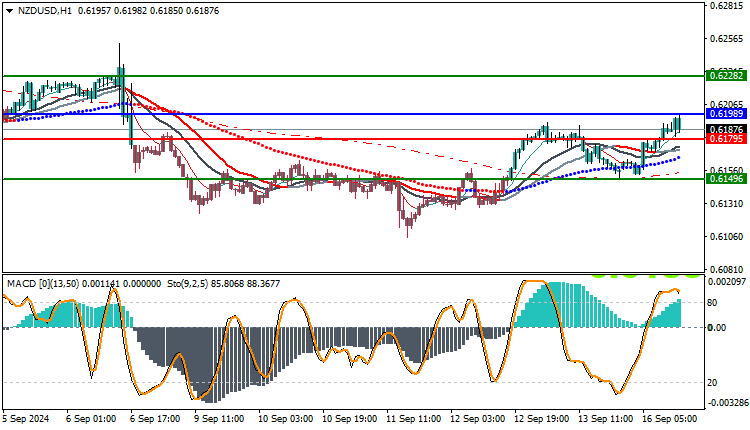Click the 10 Sep 03:00 time label

pos(286,419)
